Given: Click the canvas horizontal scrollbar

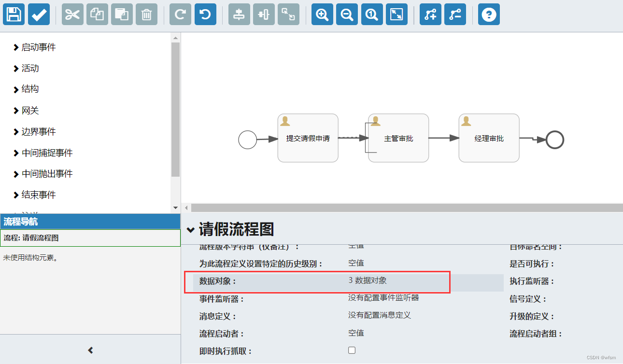Looking at the screenshot, I should [407, 208].
